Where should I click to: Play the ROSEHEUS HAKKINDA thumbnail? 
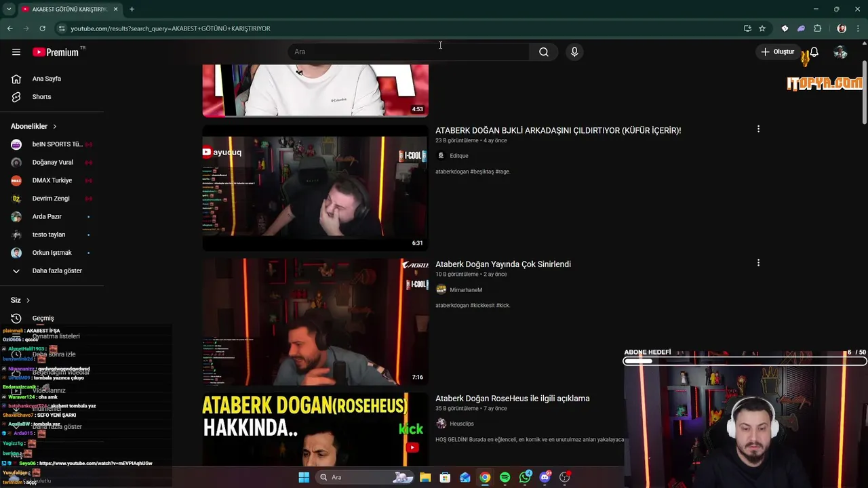point(315,429)
